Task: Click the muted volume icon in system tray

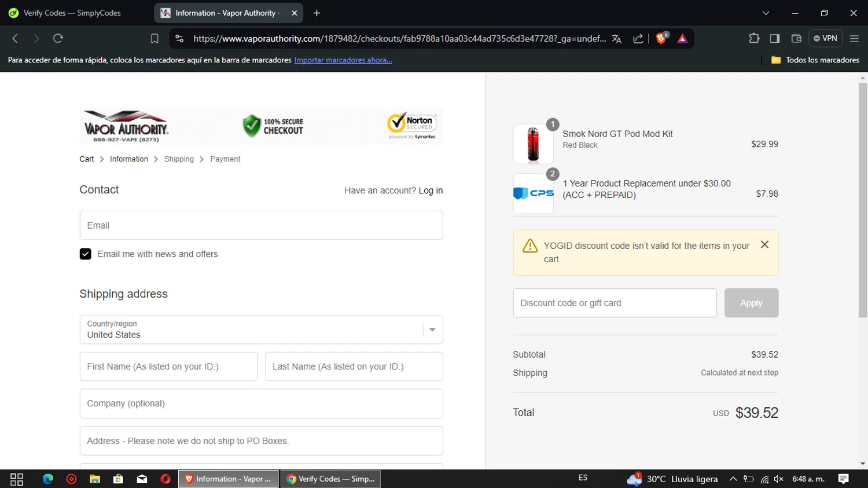Action: click(x=779, y=479)
